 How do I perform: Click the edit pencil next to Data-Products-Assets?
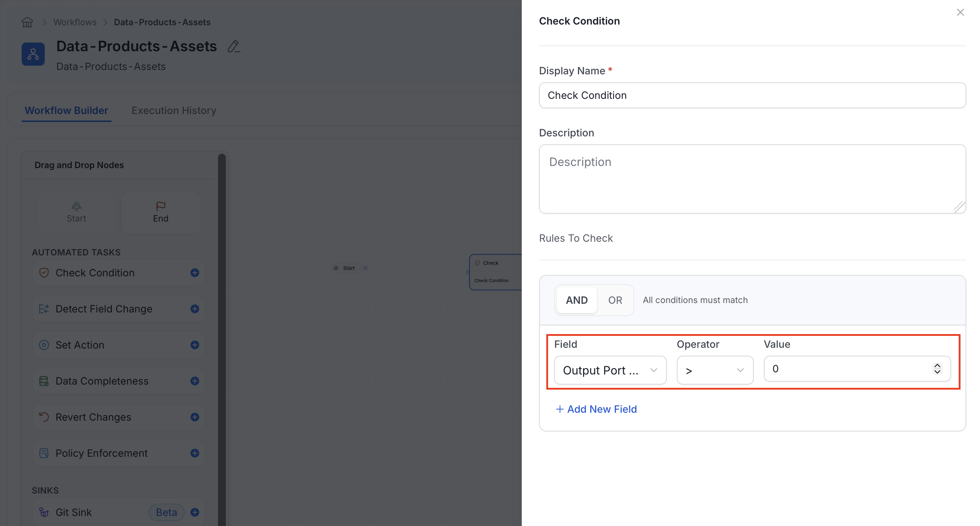coord(234,47)
